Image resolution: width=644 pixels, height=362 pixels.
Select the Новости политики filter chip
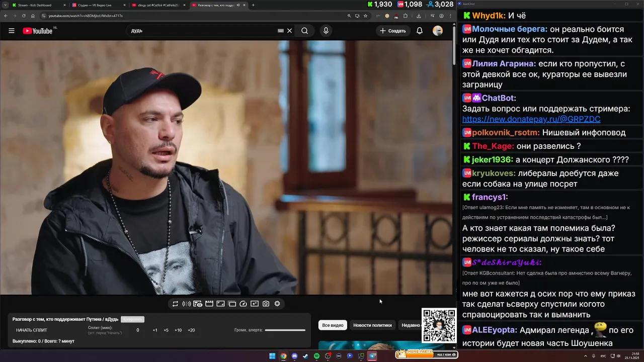coord(372,325)
